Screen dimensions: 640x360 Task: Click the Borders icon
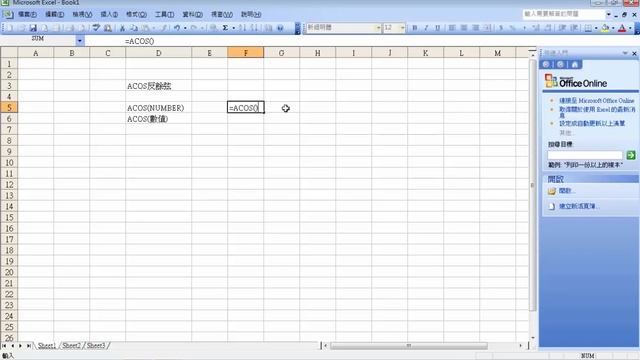(x=588, y=28)
